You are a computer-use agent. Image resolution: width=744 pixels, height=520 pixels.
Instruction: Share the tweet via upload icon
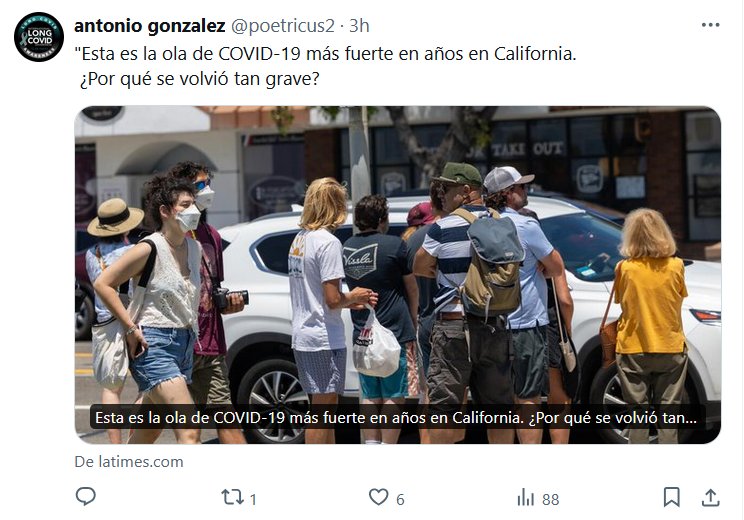click(x=710, y=497)
